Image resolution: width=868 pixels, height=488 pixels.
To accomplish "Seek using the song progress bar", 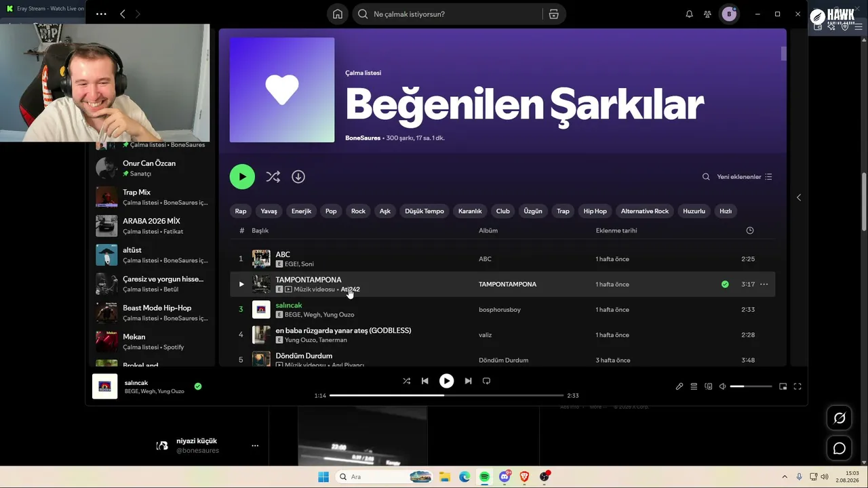I will point(446,395).
